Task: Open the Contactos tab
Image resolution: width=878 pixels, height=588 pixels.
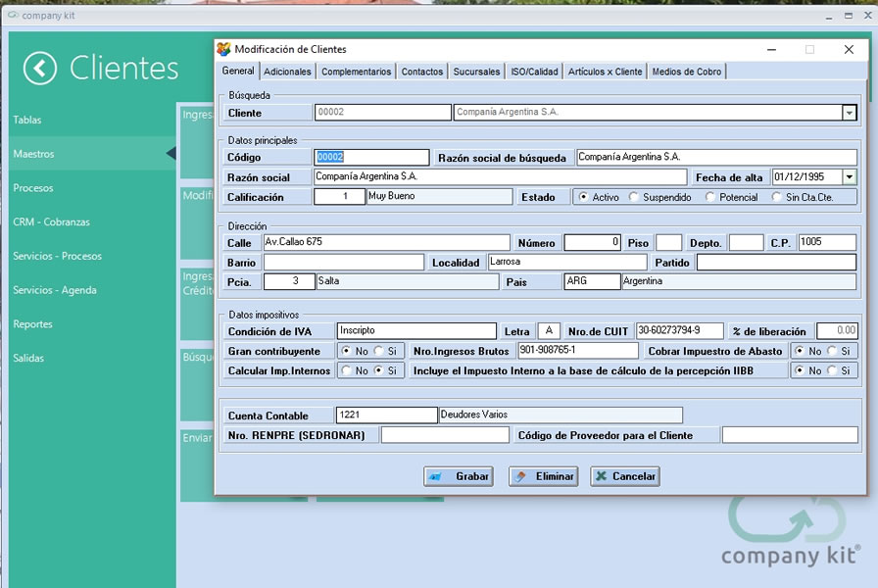Action: click(422, 72)
